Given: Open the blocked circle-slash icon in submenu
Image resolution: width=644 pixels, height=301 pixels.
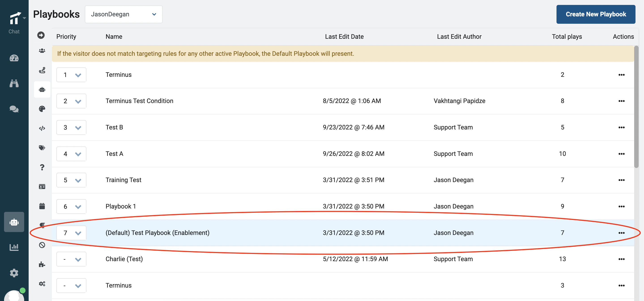Looking at the screenshot, I should click(42, 245).
